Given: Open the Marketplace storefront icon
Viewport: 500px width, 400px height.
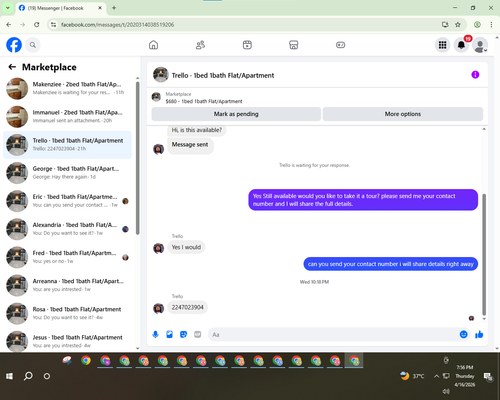Looking at the screenshot, I should pos(294,45).
